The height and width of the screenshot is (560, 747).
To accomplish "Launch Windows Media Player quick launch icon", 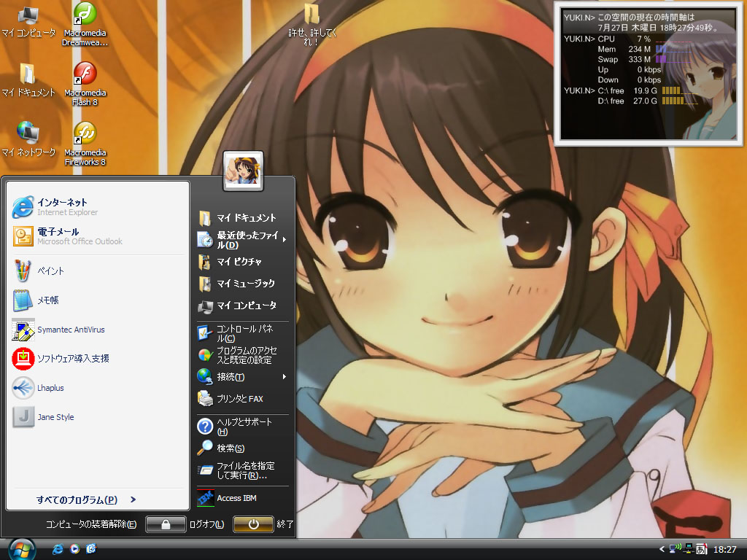I will (x=75, y=549).
